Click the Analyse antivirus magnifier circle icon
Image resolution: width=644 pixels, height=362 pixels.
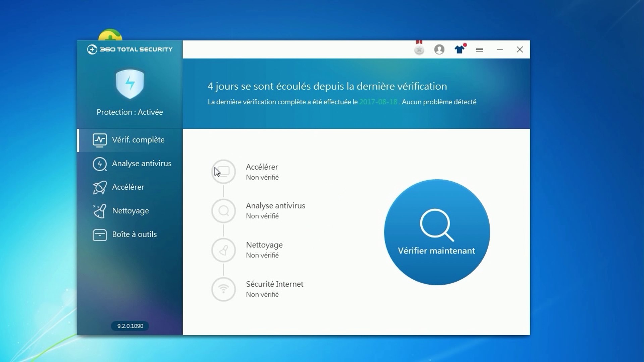pyautogui.click(x=223, y=211)
